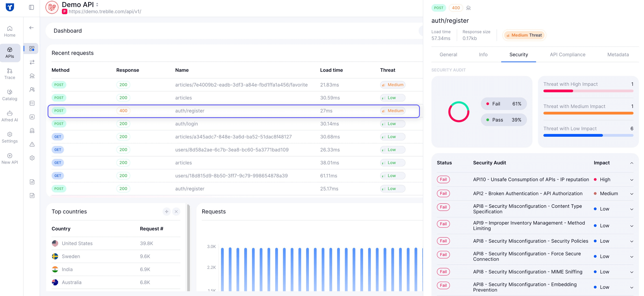This screenshot has width=644, height=296.
Task: Expand the API2 Broken Authentication audit row
Action: 631,194
